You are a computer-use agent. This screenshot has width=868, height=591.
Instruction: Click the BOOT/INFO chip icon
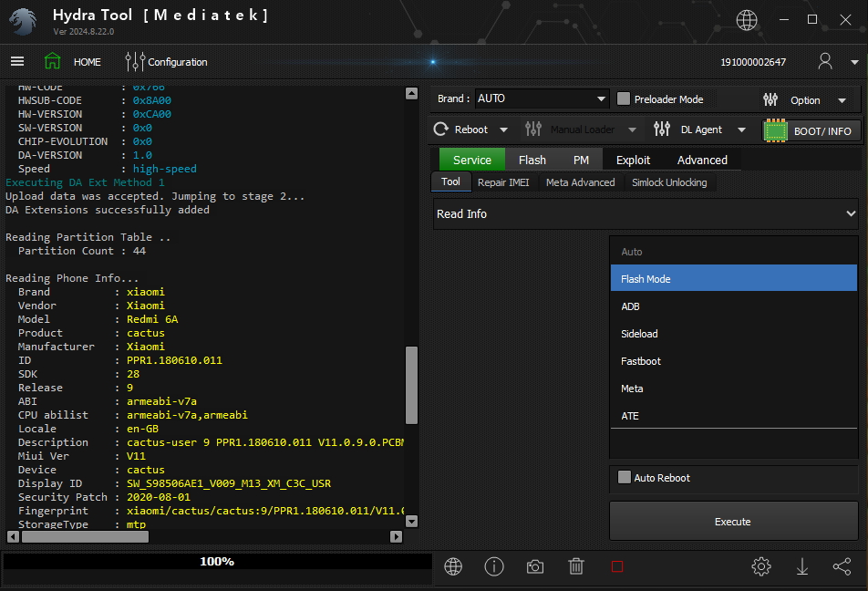pyautogui.click(x=776, y=130)
